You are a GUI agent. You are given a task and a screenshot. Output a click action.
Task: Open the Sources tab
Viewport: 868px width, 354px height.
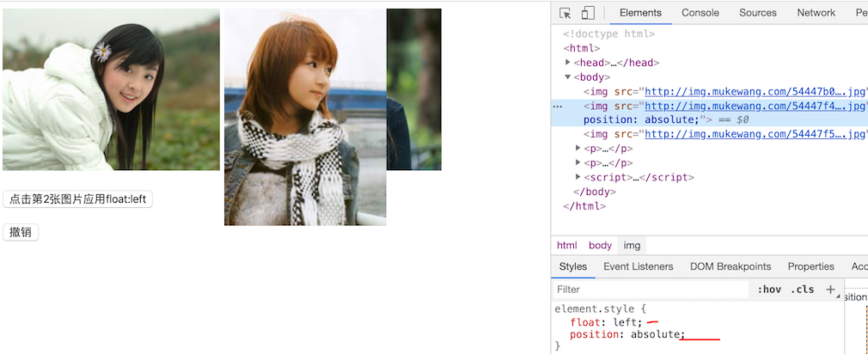(758, 13)
